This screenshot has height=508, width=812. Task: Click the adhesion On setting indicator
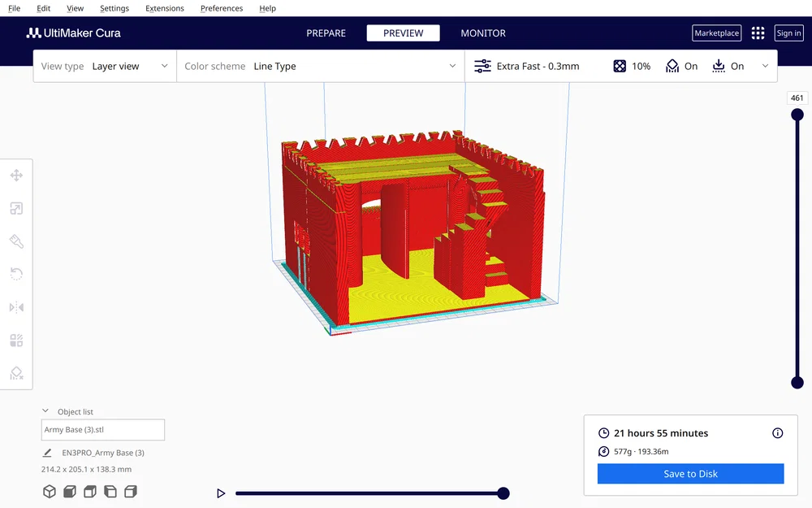[728, 66]
